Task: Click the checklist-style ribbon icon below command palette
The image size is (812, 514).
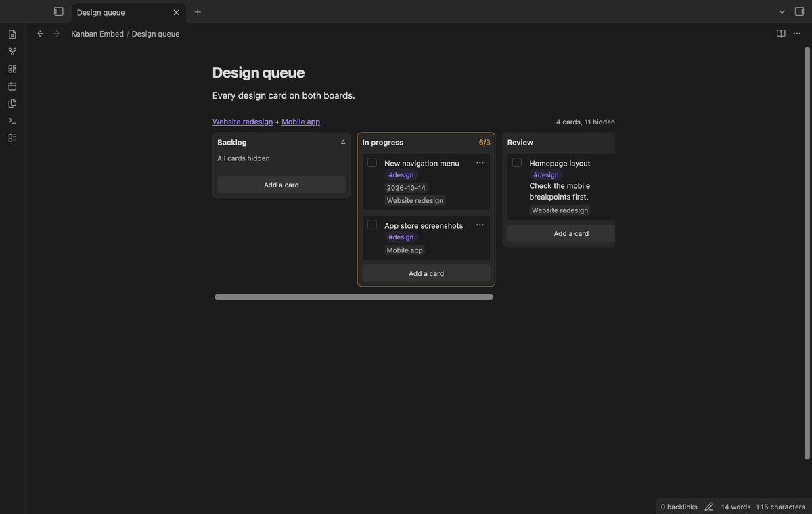Action: click(12, 138)
